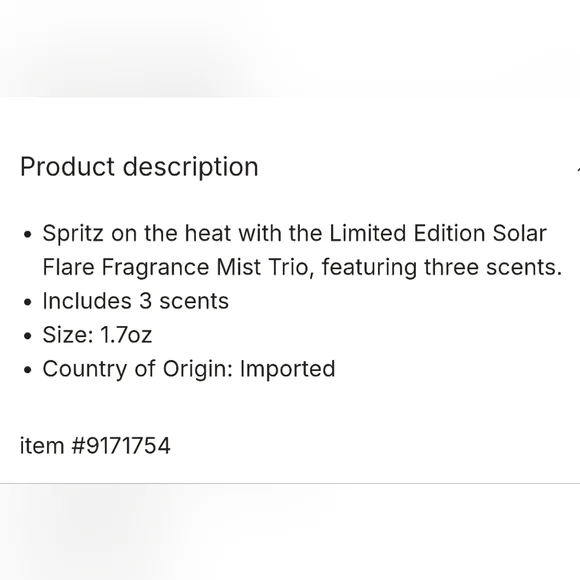Click the Country of Origin: Imported line
The width and height of the screenshot is (580, 580).
(189, 369)
